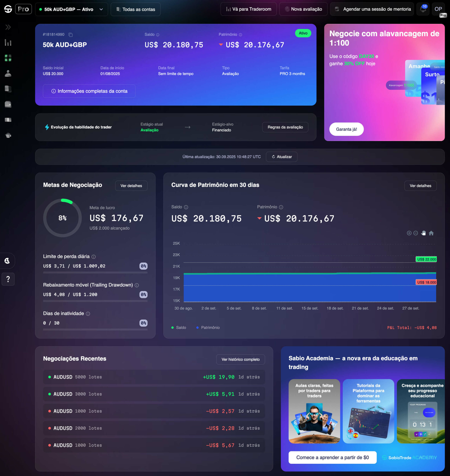The image size is (450, 476).
Task: Click the chart zoom-in plus icon
Action: pos(409,233)
